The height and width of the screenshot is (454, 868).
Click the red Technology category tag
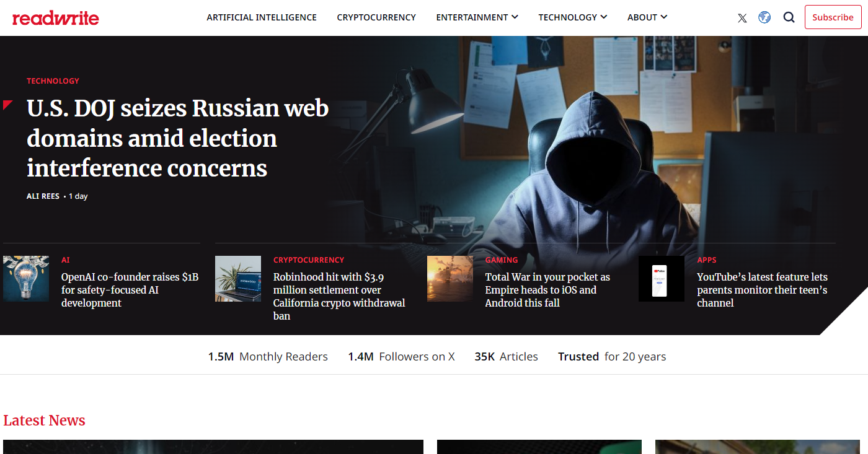[53, 81]
